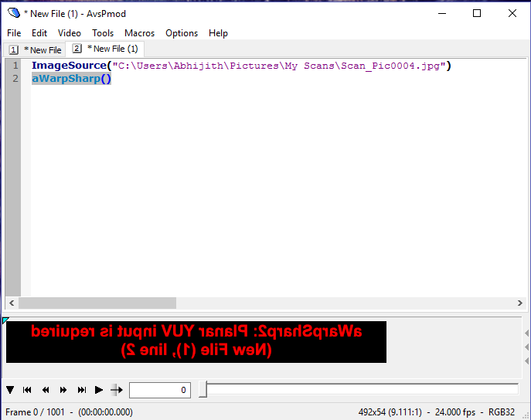Click the (00:00:00.000) timestamp in status bar
This screenshot has height=420, width=531.
coord(105,412)
